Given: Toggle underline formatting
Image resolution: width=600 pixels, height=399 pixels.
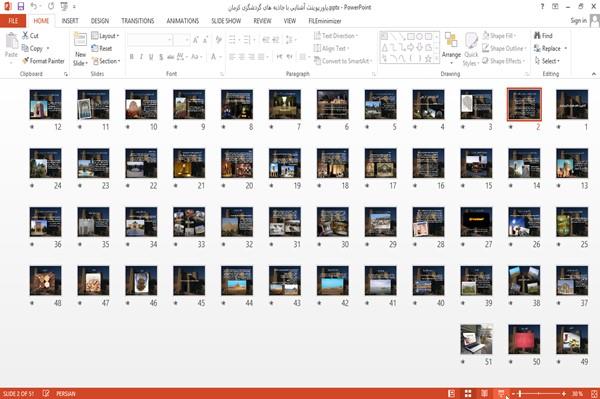Looking at the screenshot, I should 151,57.
